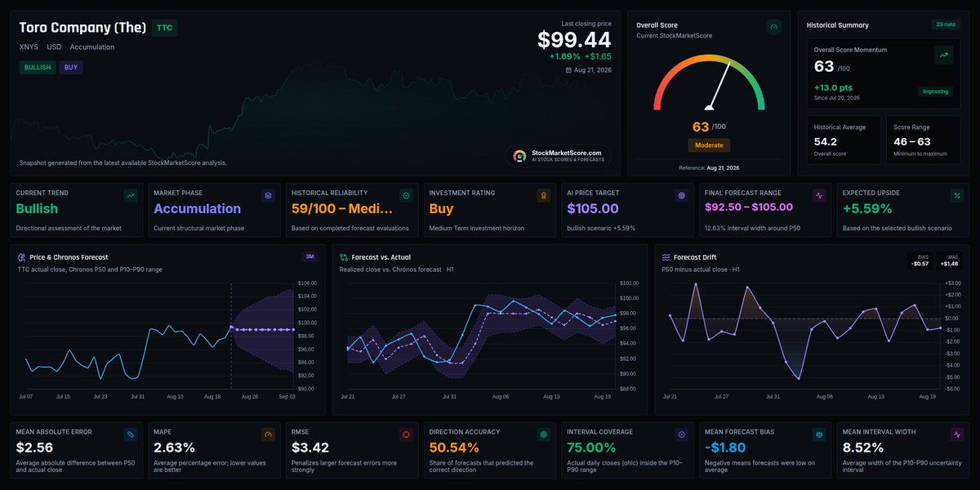
Task: Click the 54.2 historical average value
Action: point(827,142)
